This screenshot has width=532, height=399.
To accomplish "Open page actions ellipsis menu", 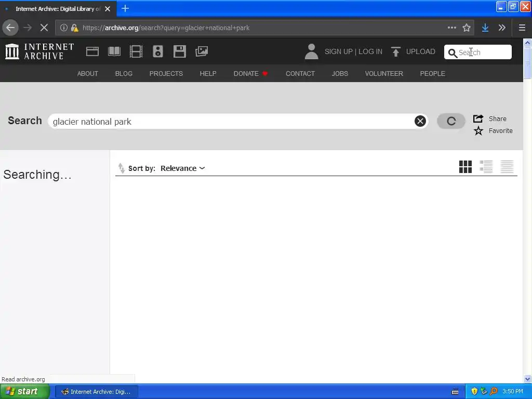I will pos(451,28).
